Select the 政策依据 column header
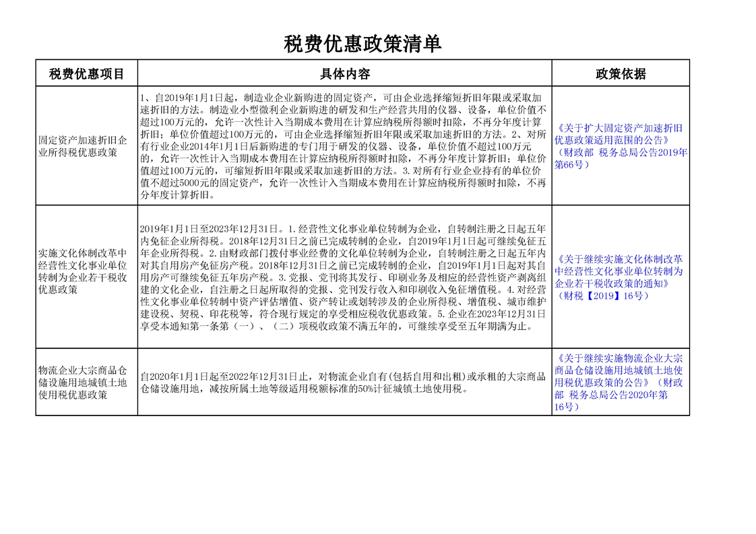The width and height of the screenshot is (756, 534). (620, 73)
